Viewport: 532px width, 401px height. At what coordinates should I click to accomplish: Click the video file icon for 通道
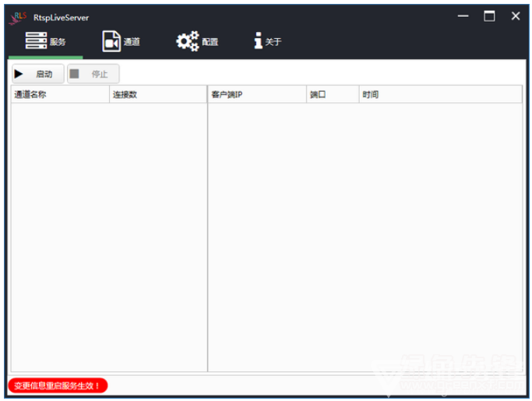click(111, 41)
